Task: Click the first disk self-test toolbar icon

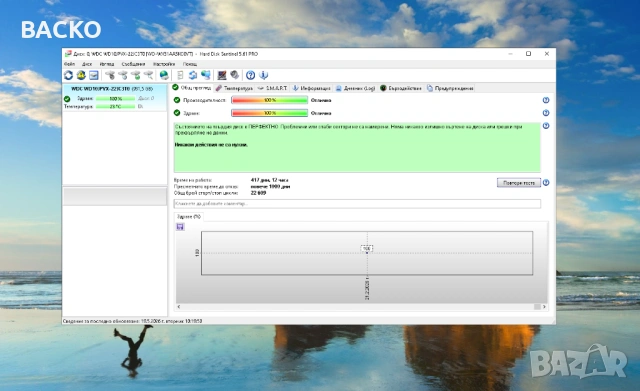Action: [110, 75]
